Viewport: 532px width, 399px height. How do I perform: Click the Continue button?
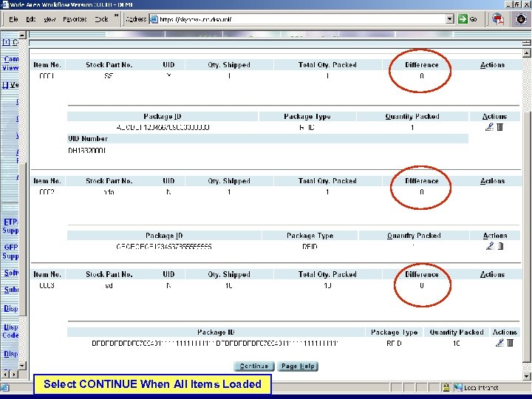coord(253,366)
